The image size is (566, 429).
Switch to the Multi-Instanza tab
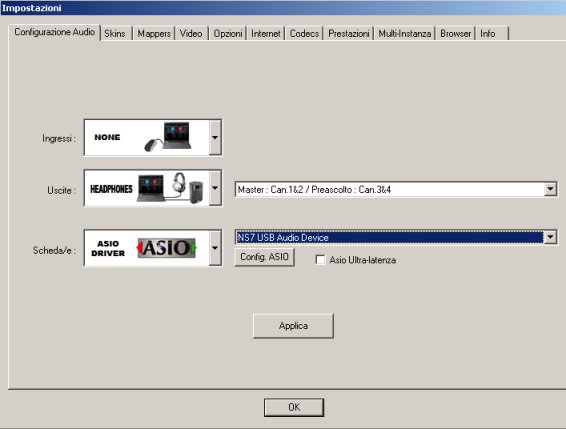coord(405,34)
